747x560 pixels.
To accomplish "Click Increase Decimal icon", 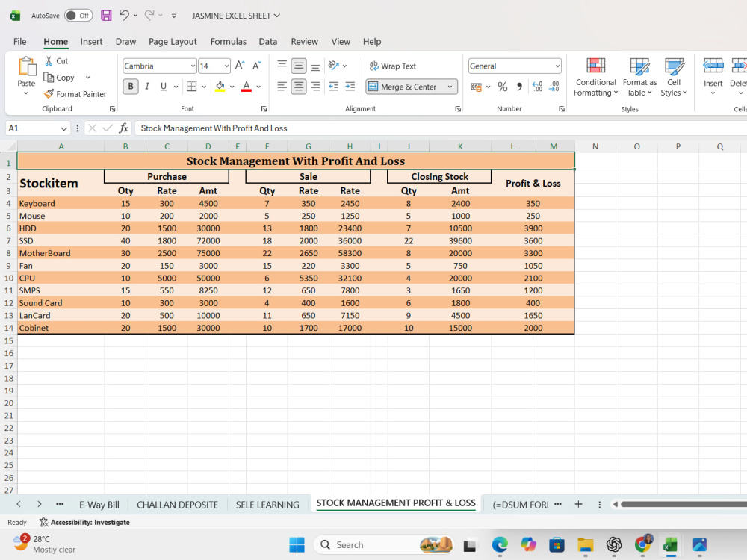I will (537, 87).
